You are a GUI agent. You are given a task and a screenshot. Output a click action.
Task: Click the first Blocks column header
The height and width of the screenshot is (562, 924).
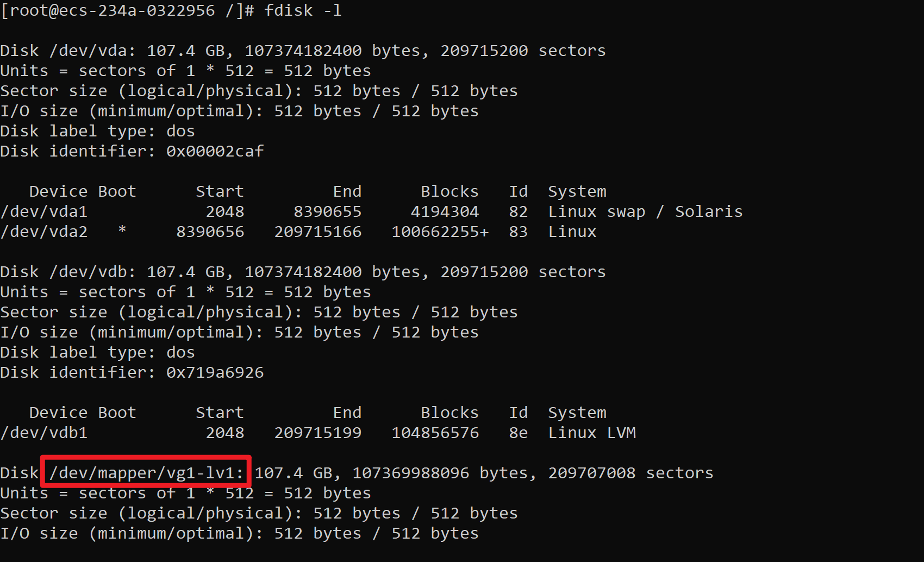(x=449, y=191)
